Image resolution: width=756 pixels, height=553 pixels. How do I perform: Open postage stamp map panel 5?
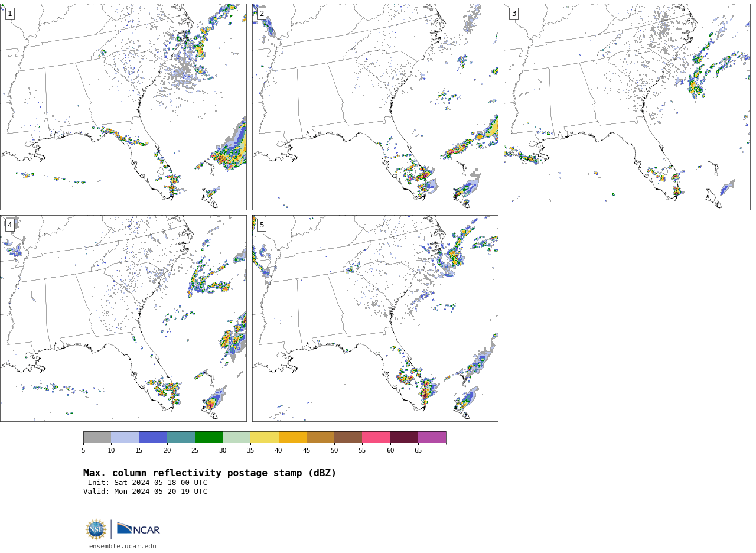tap(375, 318)
